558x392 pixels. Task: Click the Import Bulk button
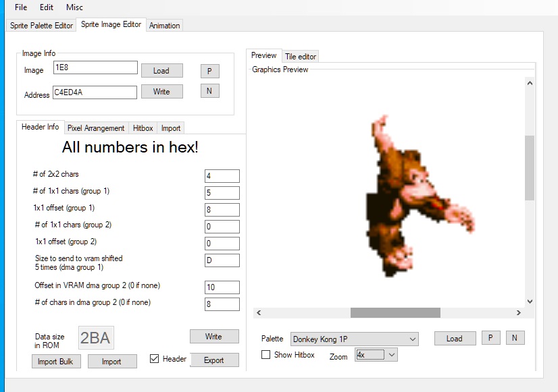[x=56, y=362]
